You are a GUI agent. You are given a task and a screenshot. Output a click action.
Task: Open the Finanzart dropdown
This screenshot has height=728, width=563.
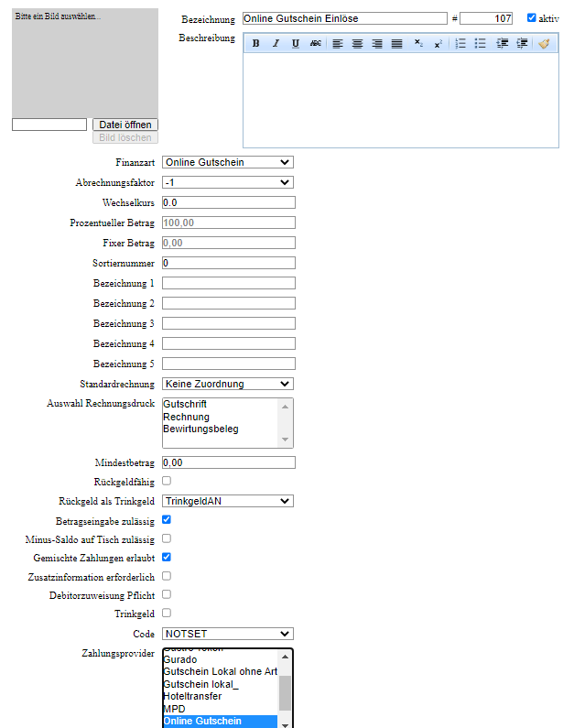click(228, 162)
